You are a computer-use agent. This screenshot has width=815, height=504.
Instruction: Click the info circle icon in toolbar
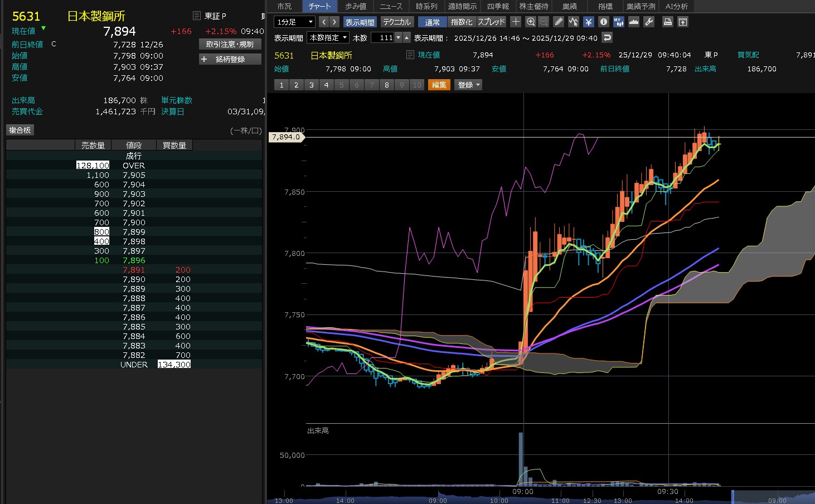coord(603,22)
